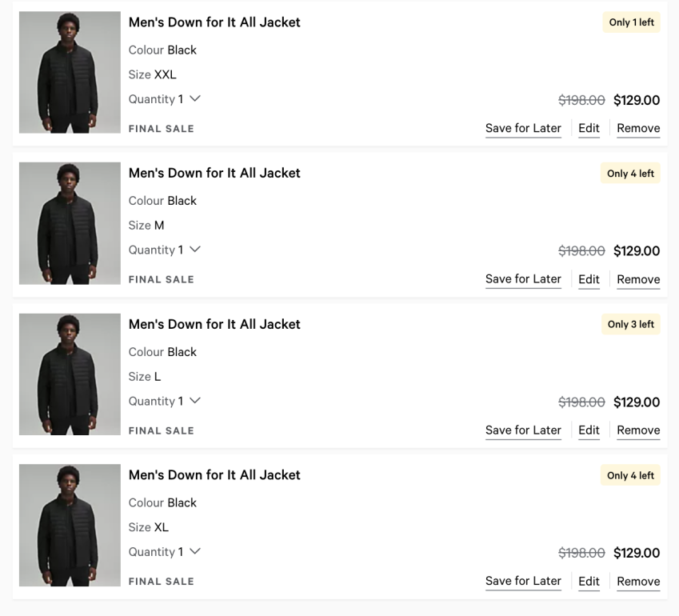Image resolution: width=679 pixels, height=616 pixels.
Task: Open product image of XXL jacket
Action: click(x=70, y=72)
